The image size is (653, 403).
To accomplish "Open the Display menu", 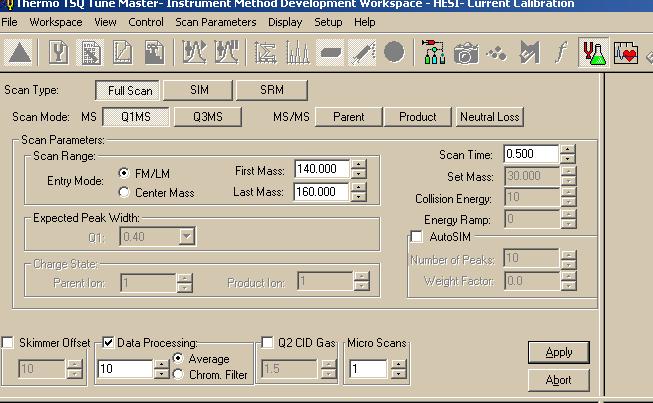I will tap(285, 22).
